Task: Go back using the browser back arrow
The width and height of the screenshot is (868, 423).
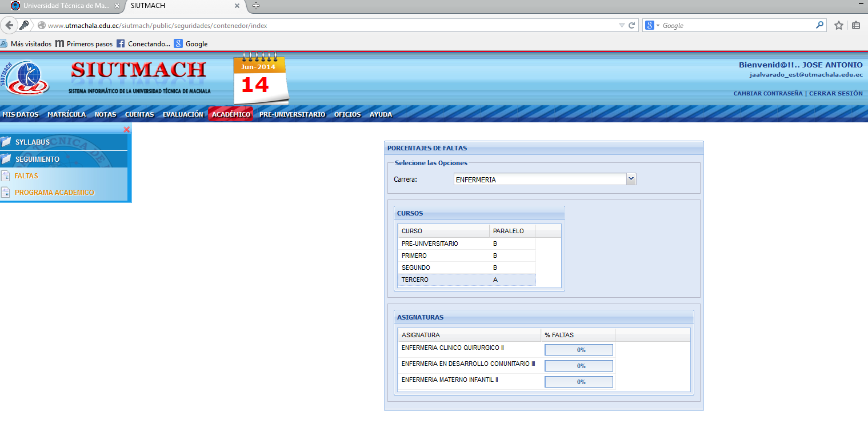Action: pyautogui.click(x=9, y=25)
